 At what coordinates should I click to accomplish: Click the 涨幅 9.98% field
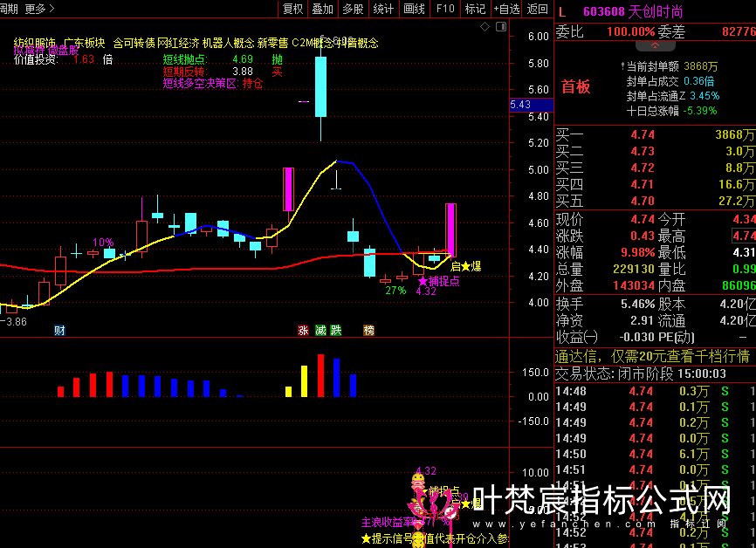click(x=606, y=252)
